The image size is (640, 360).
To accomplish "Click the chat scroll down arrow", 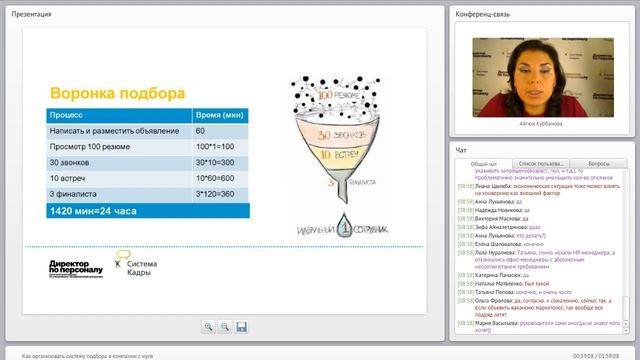I will coord(627,331).
